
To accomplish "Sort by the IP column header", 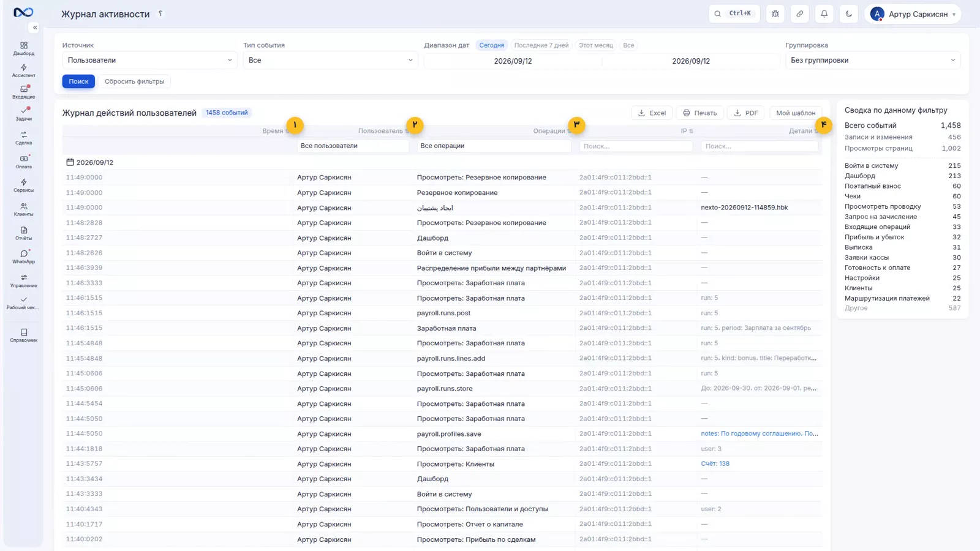I will tap(687, 131).
